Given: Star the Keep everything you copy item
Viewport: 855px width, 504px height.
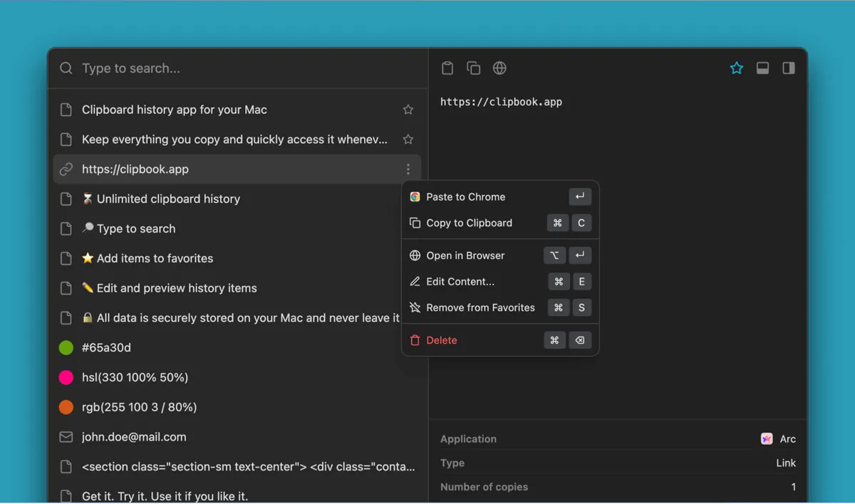Looking at the screenshot, I should (x=408, y=140).
